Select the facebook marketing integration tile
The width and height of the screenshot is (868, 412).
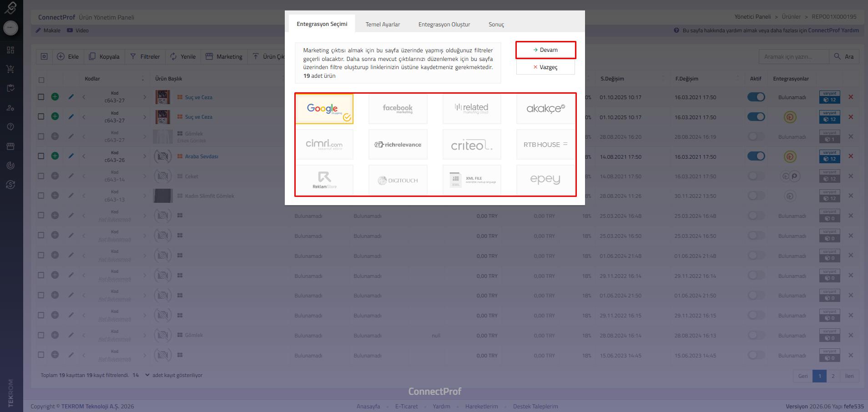398,109
